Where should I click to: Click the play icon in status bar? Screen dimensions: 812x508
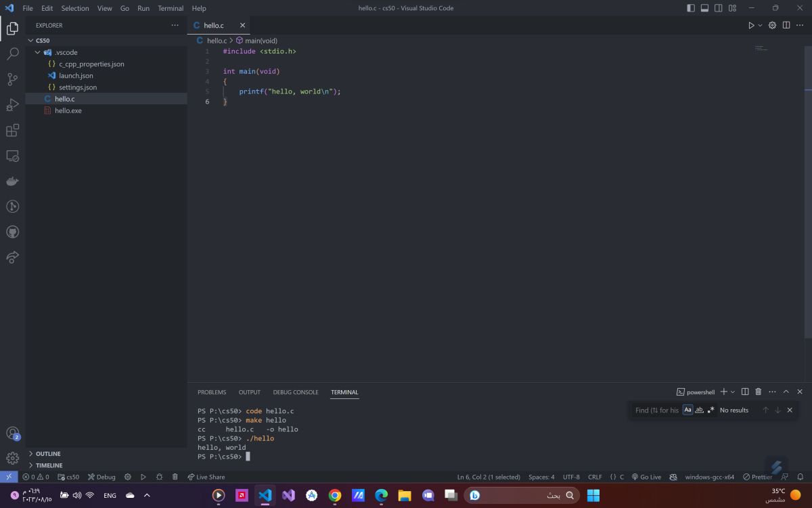pyautogui.click(x=143, y=477)
